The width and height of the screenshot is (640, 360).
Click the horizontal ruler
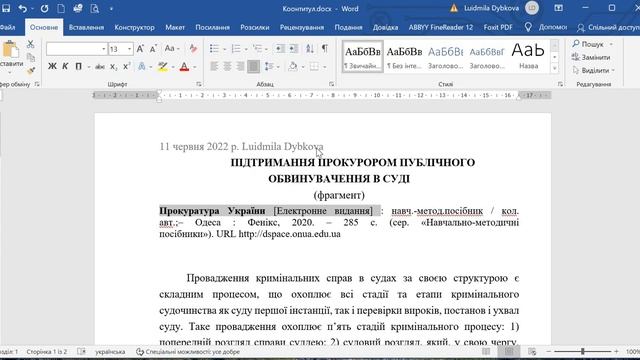coord(322,96)
